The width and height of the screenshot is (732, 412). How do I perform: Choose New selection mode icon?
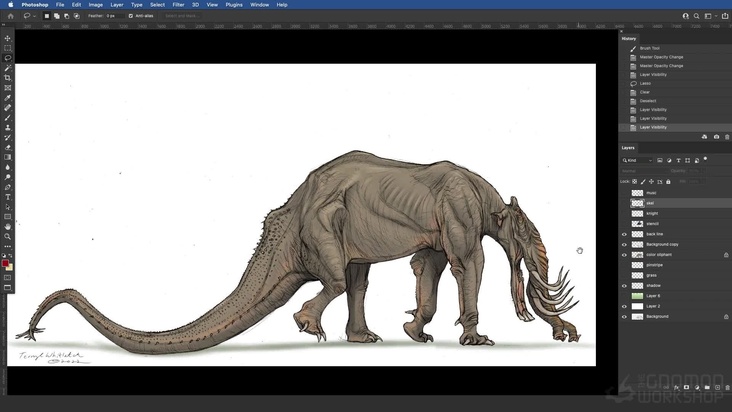coord(46,16)
